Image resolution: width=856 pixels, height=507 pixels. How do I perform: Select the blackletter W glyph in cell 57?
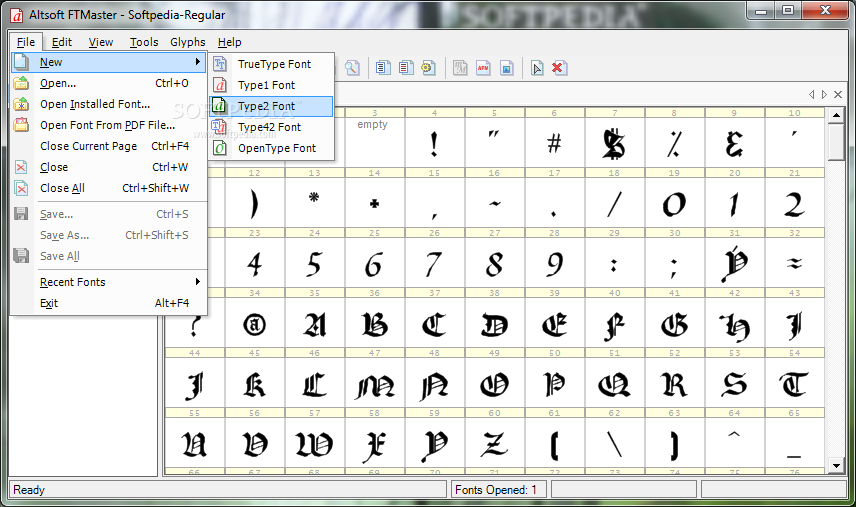(x=314, y=443)
